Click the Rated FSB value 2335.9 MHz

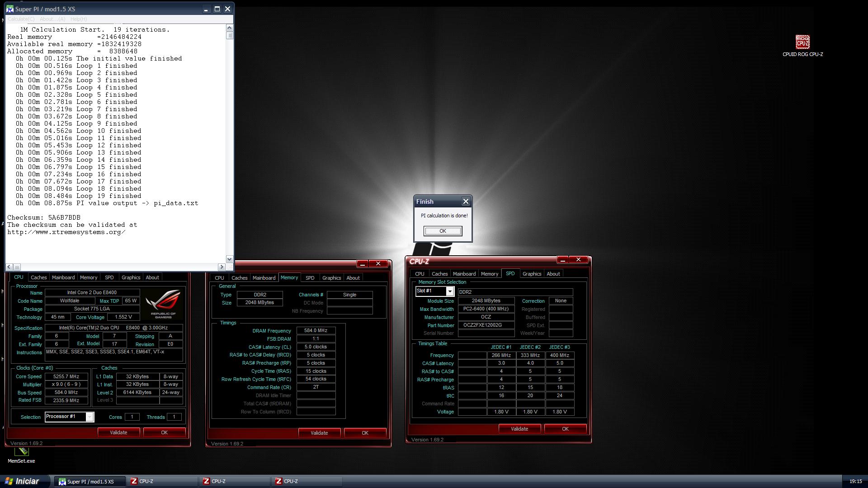point(66,400)
